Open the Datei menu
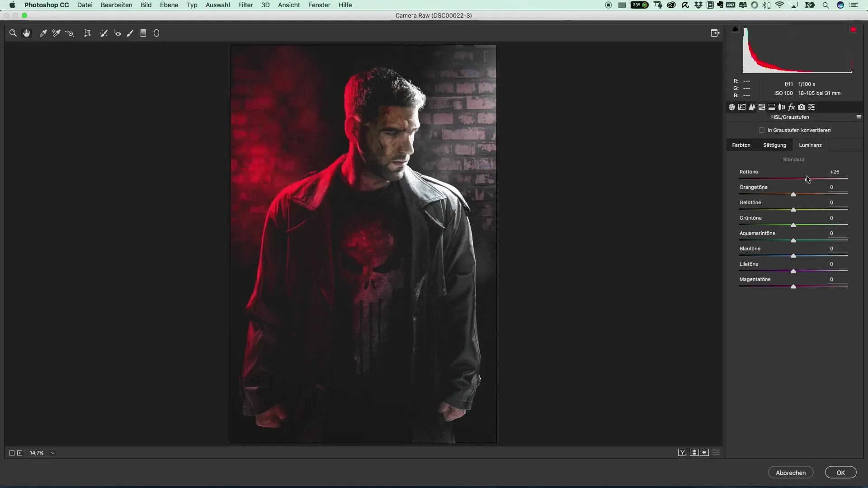Viewport: 868px width, 488px height. [x=85, y=5]
